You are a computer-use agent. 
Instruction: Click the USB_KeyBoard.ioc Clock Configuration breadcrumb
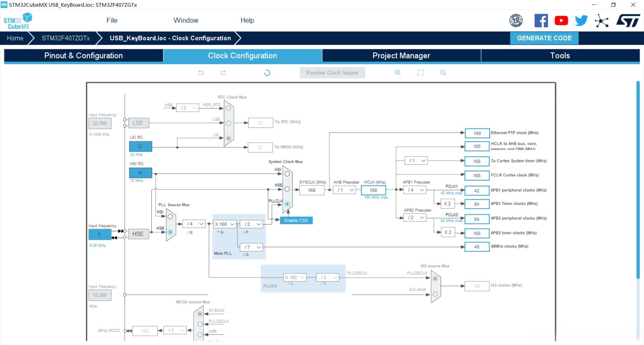(x=170, y=38)
